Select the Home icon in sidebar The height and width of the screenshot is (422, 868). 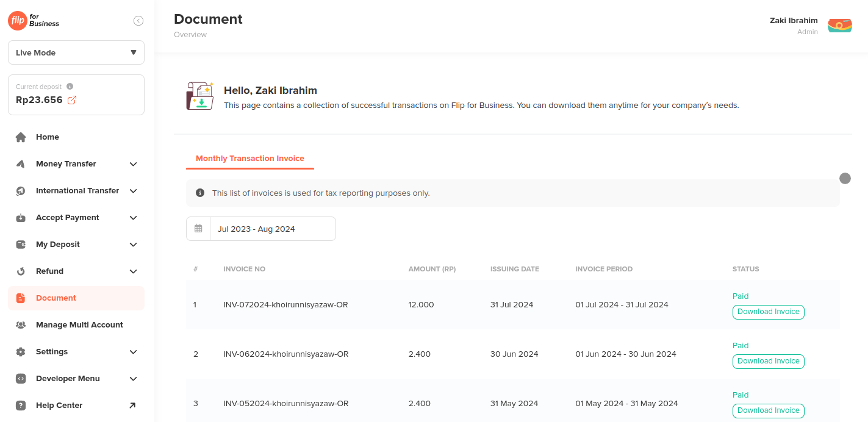pos(20,137)
